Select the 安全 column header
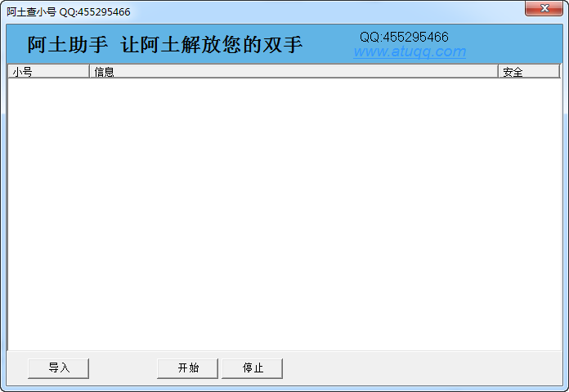 tap(529, 71)
